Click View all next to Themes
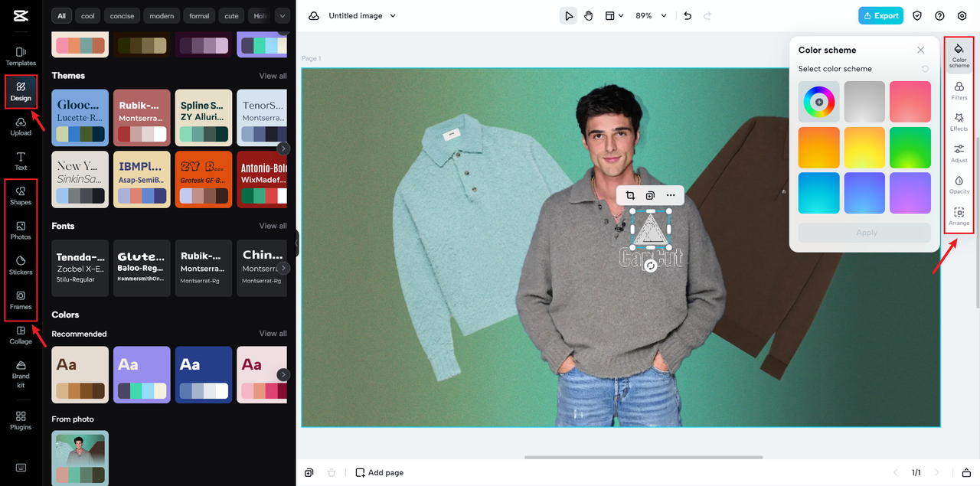The height and width of the screenshot is (486, 980). coord(273,76)
